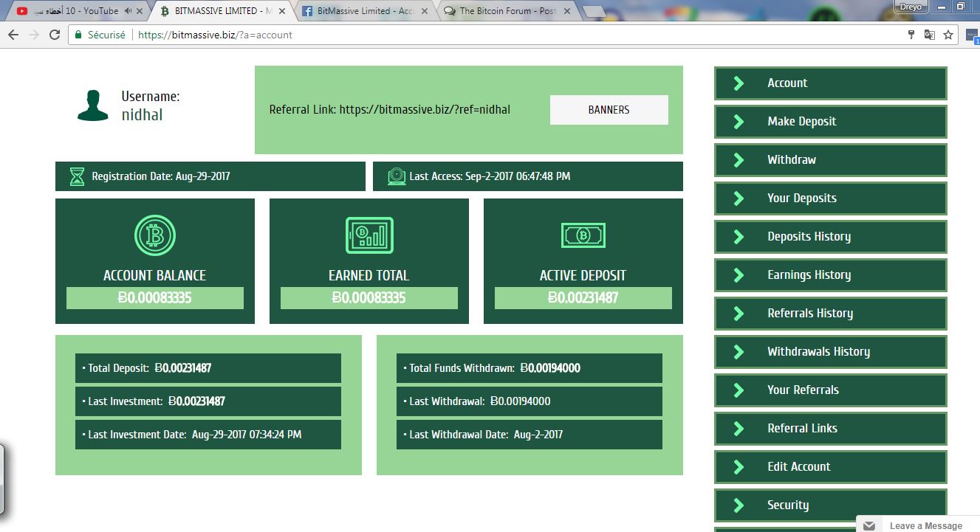Screen dimensions: 980x532
Task: Mute the YouTube tab via speaker icon
Action: coord(129,11)
